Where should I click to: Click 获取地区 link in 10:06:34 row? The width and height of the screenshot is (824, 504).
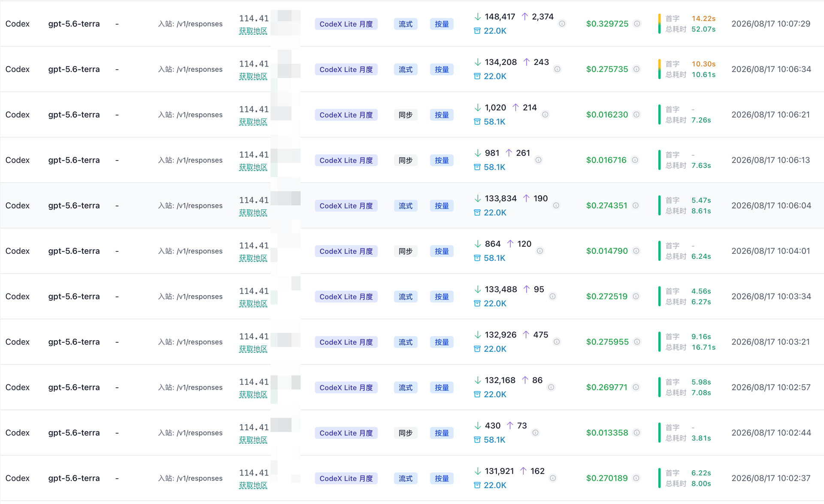[253, 77]
